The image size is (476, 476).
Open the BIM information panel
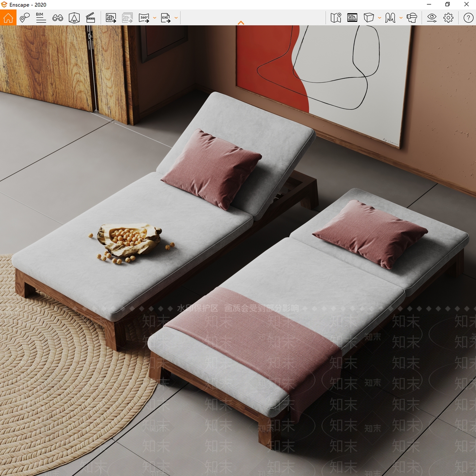pos(41,18)
